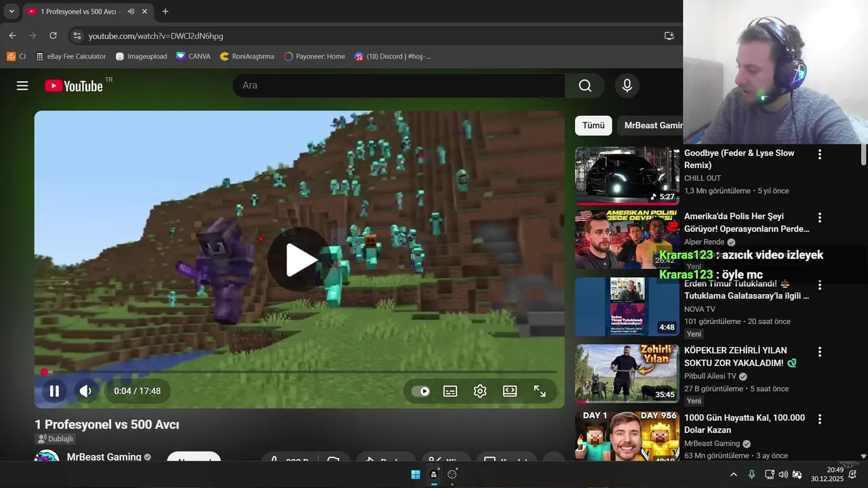Open the Goodbye remix video thumbnail
The width and height of the screenshot is (868, 488).
click(x=627, y=176)
